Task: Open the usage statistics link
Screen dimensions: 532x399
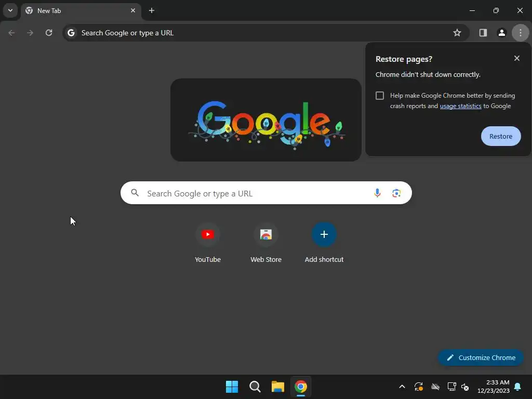Action: point(460,106)
